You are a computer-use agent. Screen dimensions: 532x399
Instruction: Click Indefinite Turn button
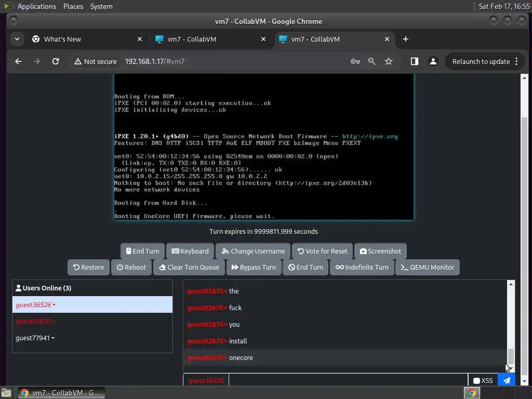click(362, 268)
